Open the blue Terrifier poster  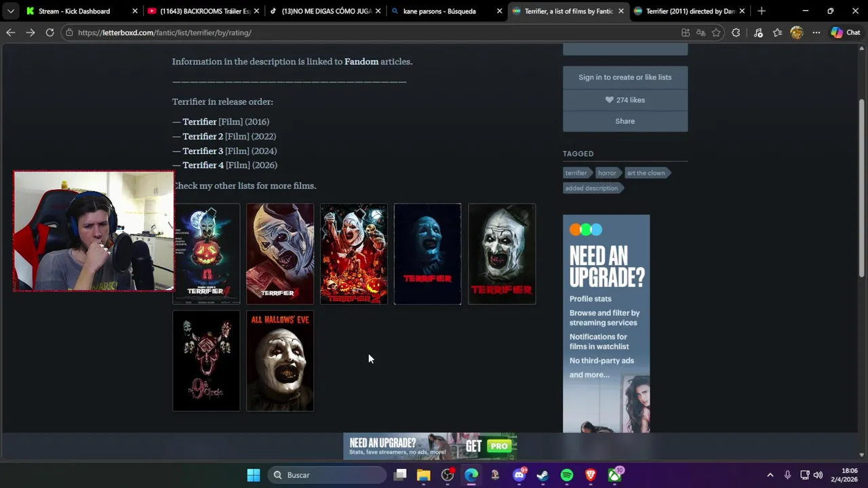click(x=428, y=254)
